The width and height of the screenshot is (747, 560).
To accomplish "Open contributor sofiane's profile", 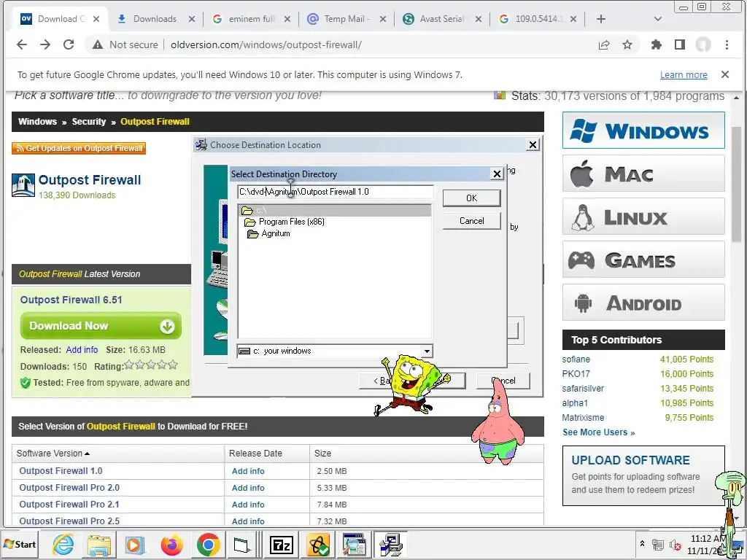I will pos(576,359).
